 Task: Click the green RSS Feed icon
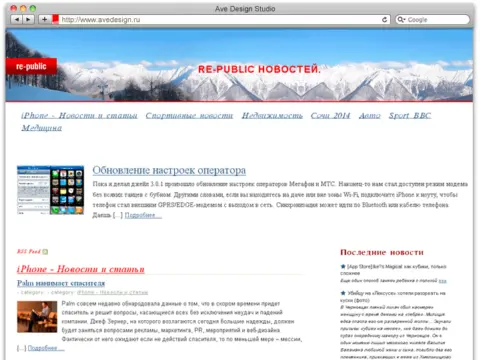[x=45, y=252]
